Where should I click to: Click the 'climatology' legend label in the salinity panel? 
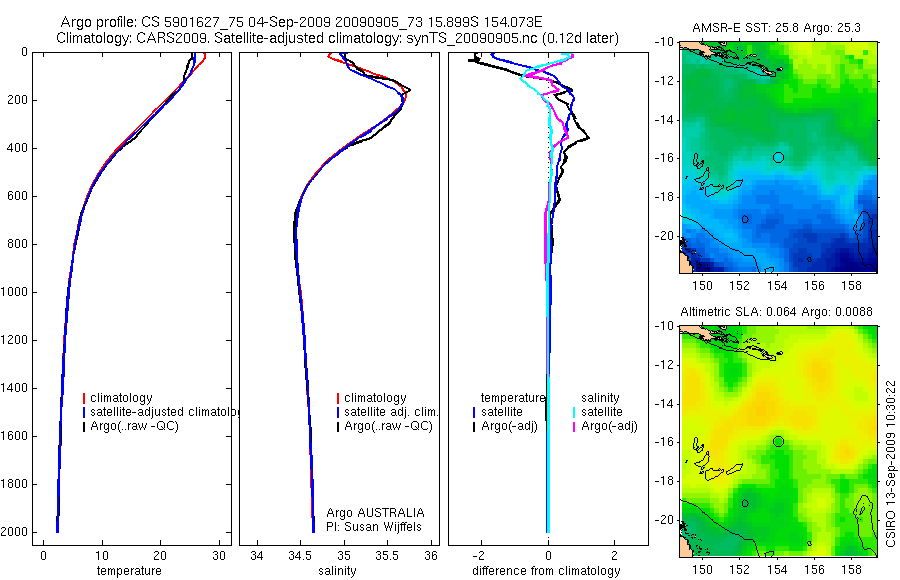click(375, 398)
